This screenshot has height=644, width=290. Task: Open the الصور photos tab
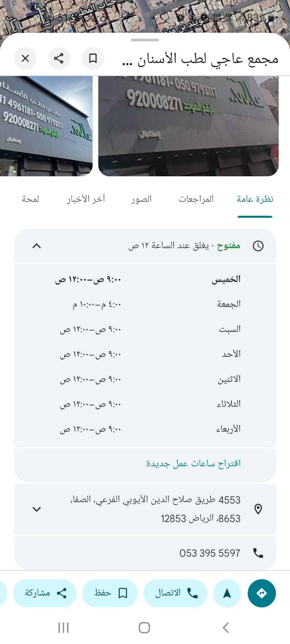click(x=141, y=199)
